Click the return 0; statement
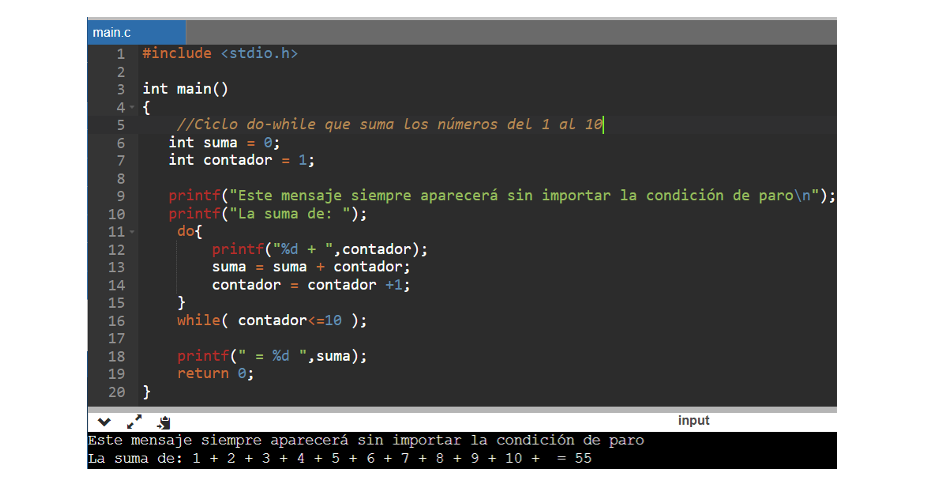Image resolution: width=928 pixels, height=487 pixels. 215,374
